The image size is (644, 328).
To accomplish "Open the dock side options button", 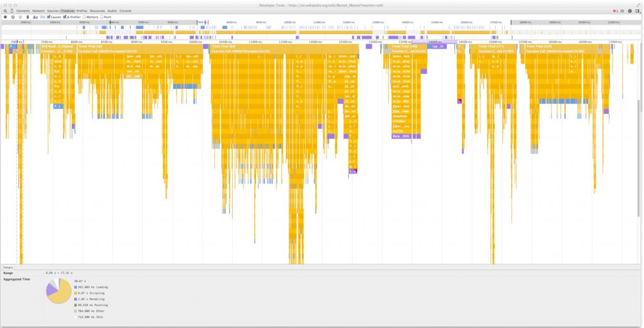I will click(x=638, y=11).
